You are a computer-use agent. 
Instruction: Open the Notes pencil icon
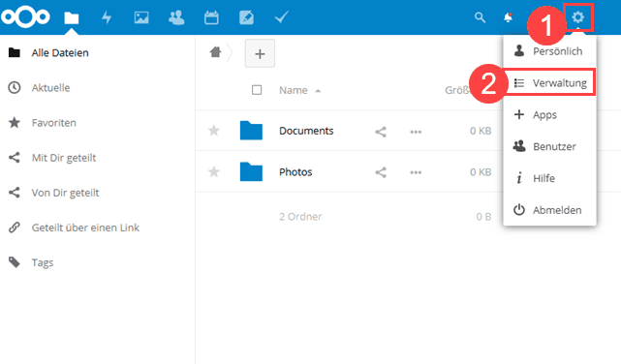[246, 17]
